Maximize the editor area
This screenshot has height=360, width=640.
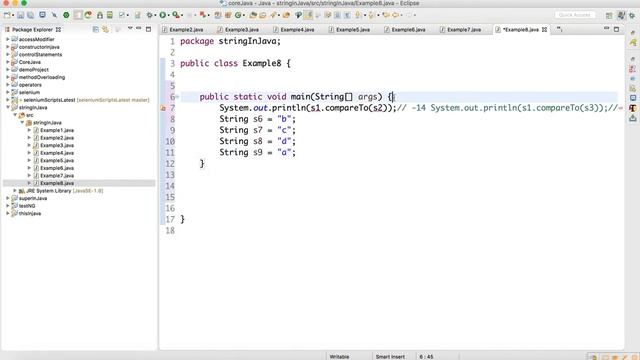click(x=616, y=29)
